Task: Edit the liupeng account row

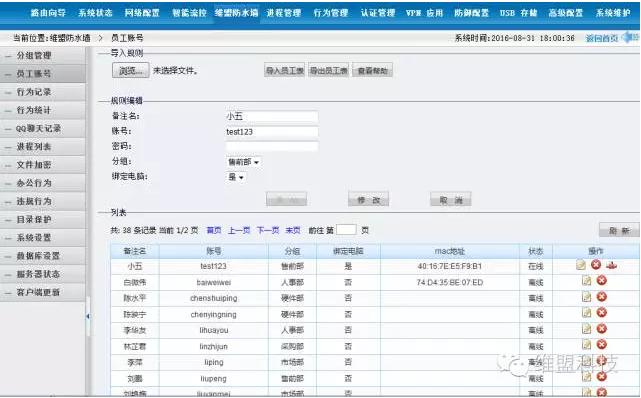Action: pos(586,376)
